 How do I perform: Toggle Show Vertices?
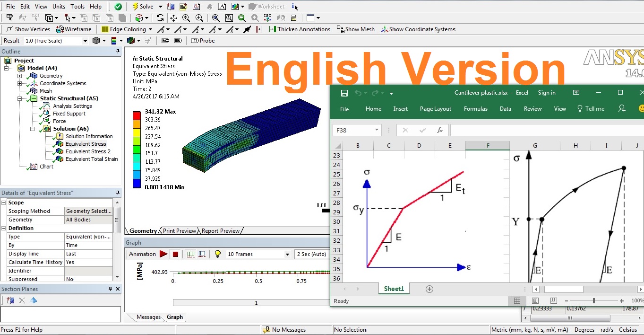28,29
